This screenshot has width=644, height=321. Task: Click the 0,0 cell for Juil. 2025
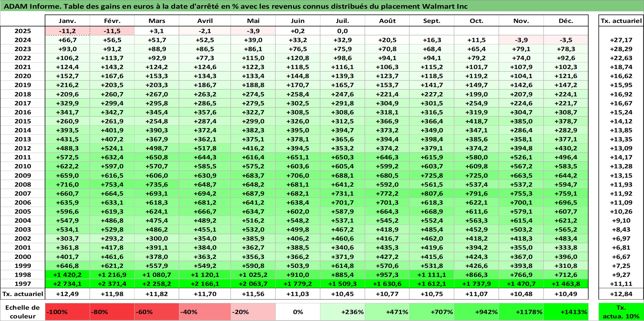coord(342,31)
